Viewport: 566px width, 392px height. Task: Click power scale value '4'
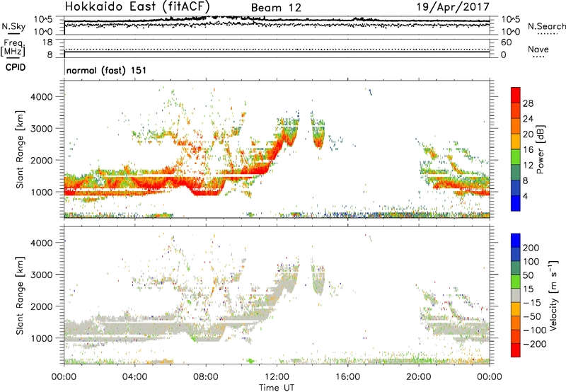click(x=525, y=197)
